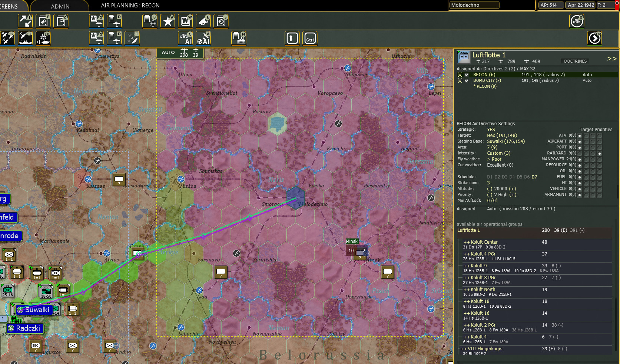This screenshot has height=364, width=620.
Task: Select fourth priority radio for MANPOWER
Action: tap(600, 159)
